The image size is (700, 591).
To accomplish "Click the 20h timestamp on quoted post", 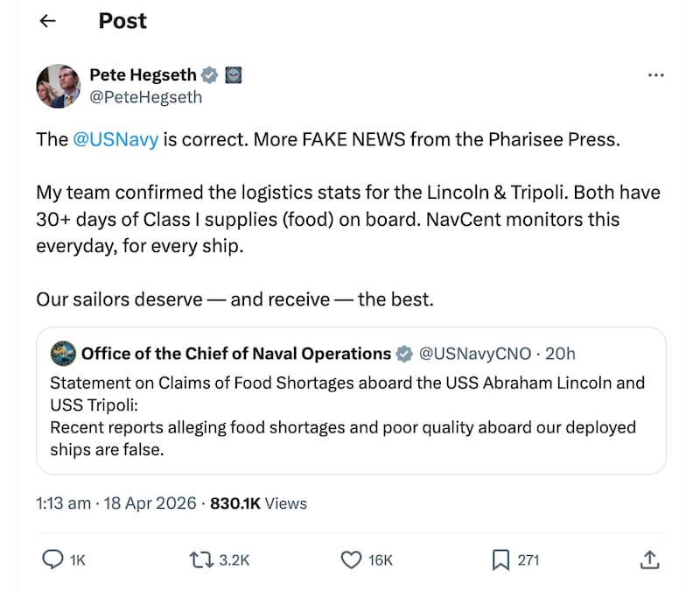I will pos(560,354).
